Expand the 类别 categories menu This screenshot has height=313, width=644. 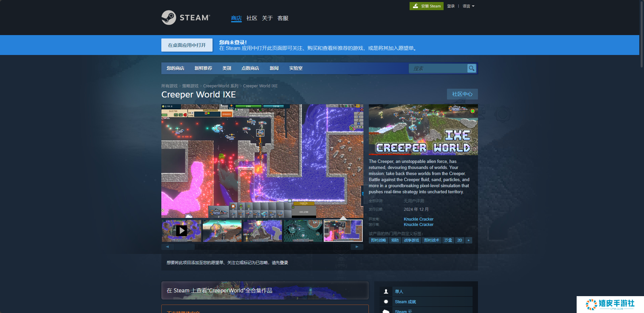[x=227, y=68]
